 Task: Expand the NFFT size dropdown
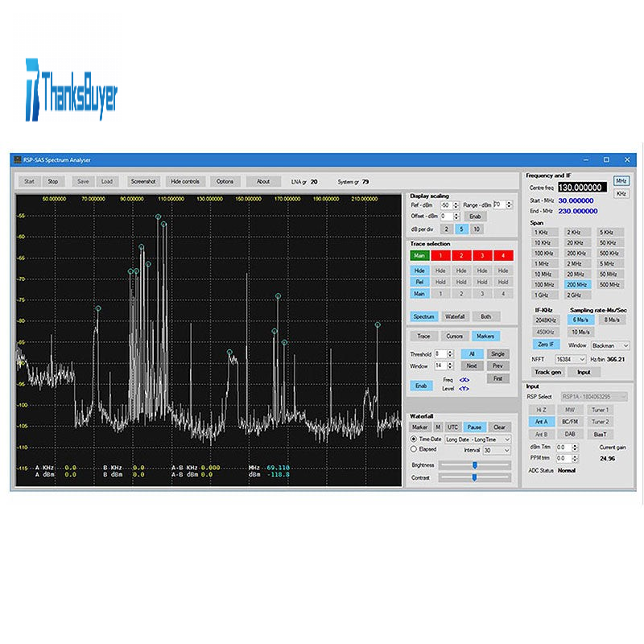point(570,359)
